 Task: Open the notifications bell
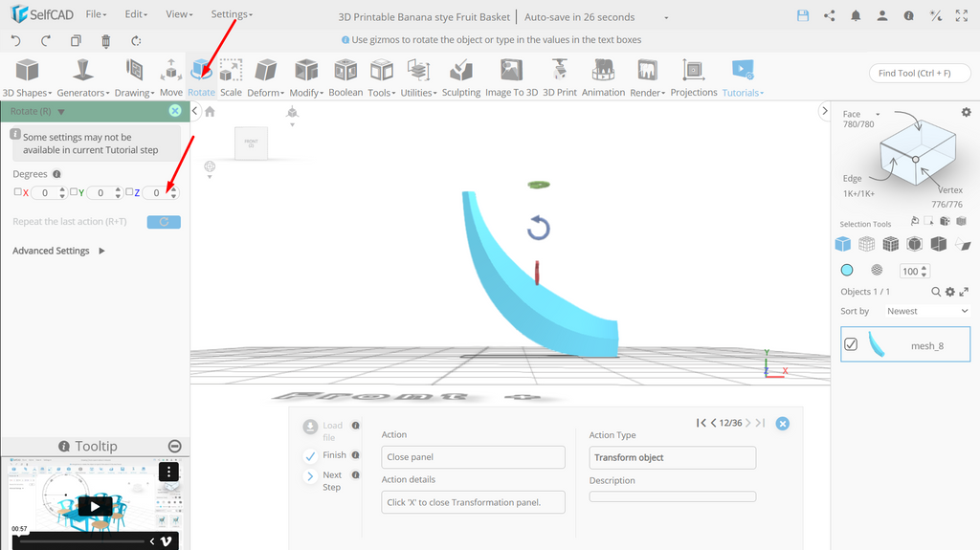pyautogui.click(x=856, y=16)
